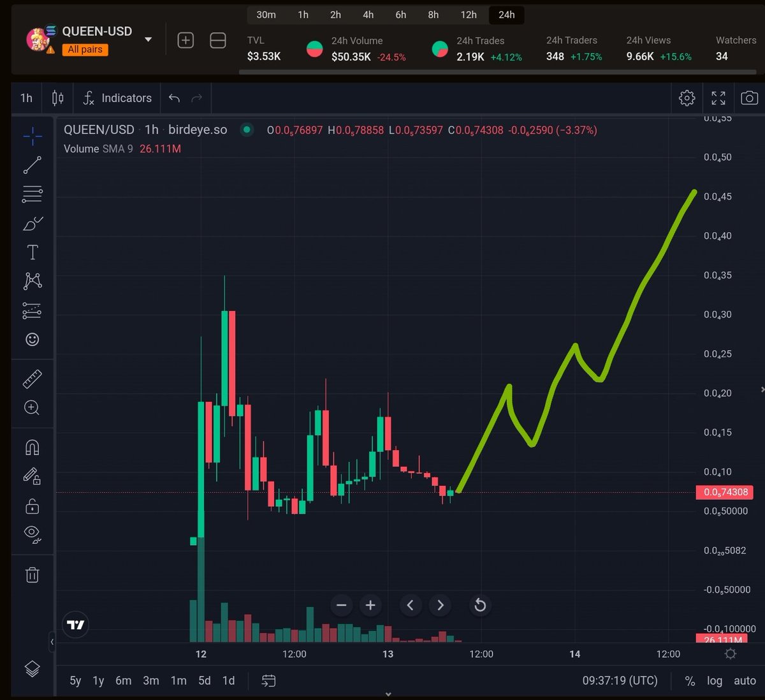Select the 6h stats tab
The image size is (765, 700).
[x=401, y=15]
